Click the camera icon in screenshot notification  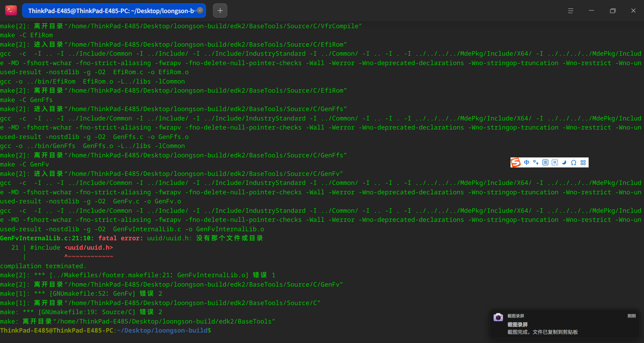coord(498,317)
